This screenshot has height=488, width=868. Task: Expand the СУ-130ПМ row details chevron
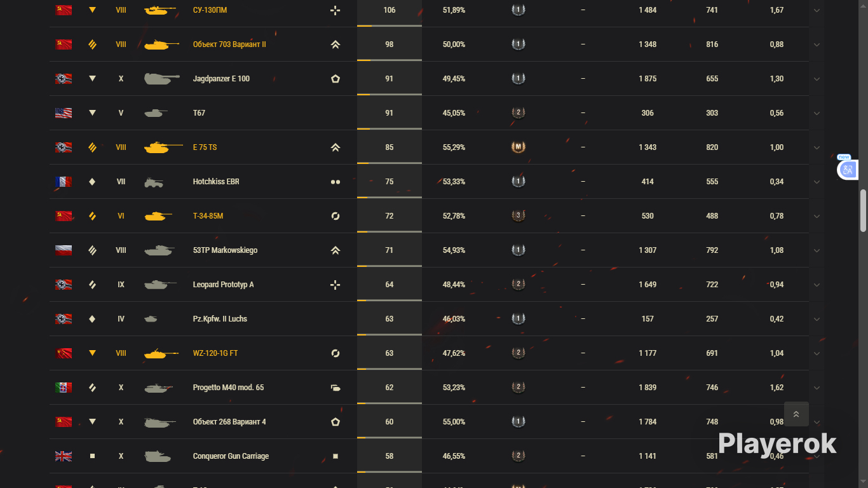click(817, 10)
